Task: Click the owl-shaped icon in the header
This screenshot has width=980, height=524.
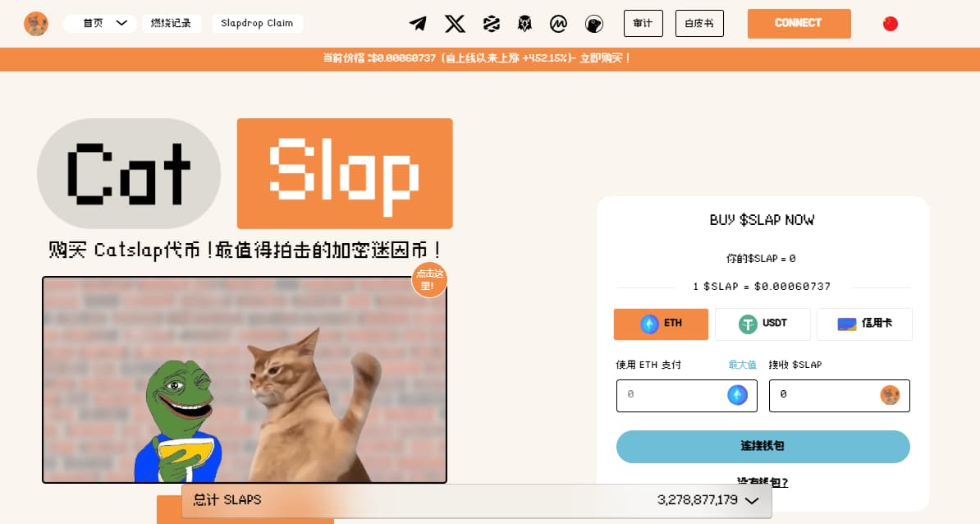Action: coord(525,24)
